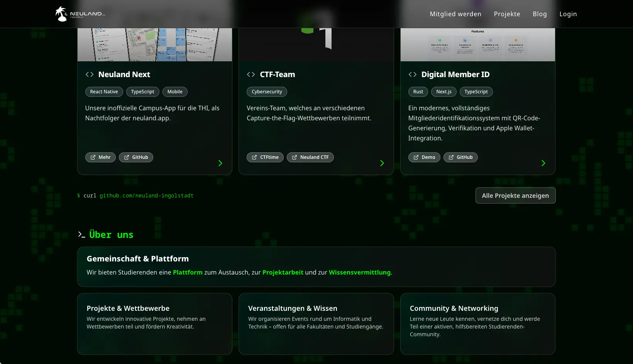This screenshot has height=364, width=633.
Task: Open the CTF-Team card image
Action: click(x=316, y=44)
